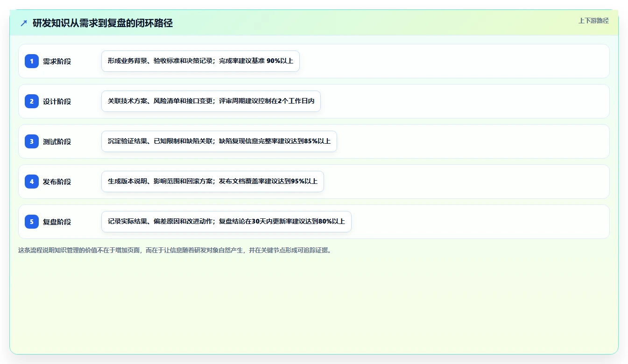Select the 需求阶段 label
Image resolution: width=628 pixels, height=364 pixels.
click(x=57, y=61)
